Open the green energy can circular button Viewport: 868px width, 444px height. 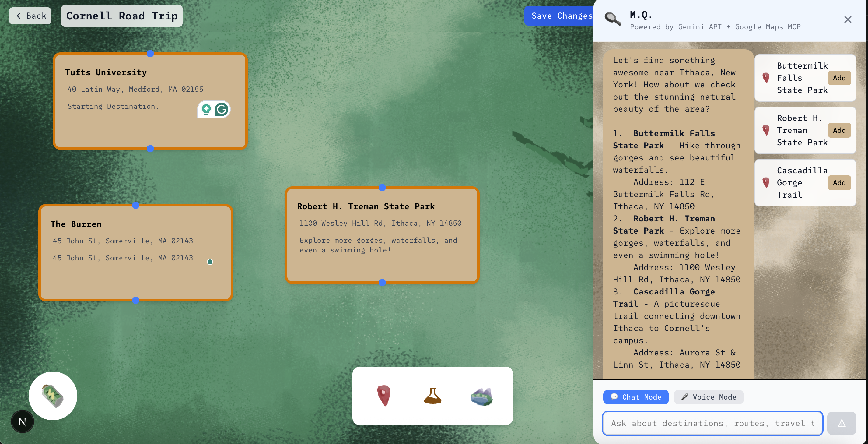[x=53, y=396]
